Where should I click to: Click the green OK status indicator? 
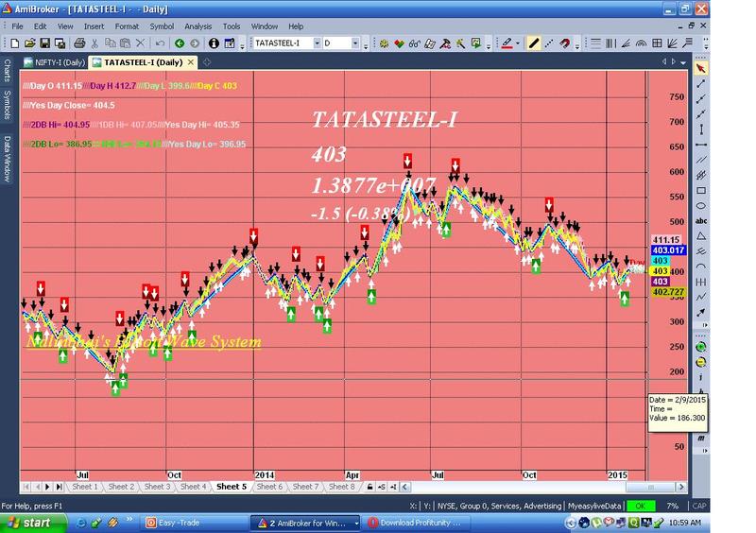[641, 506]
